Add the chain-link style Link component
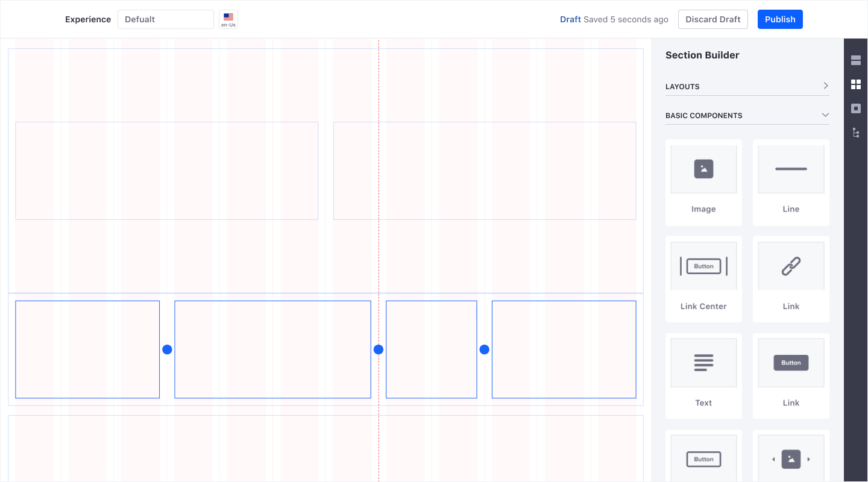The width and height of the screenshot is (868, 482). [x=791, y=277]
